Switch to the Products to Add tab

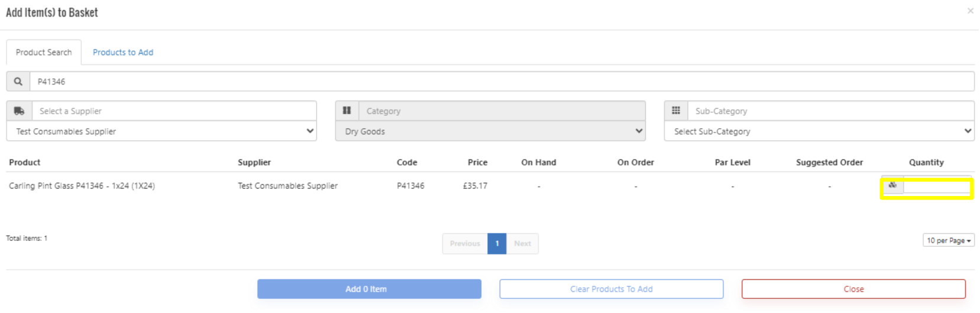click(x=123, y=53)
